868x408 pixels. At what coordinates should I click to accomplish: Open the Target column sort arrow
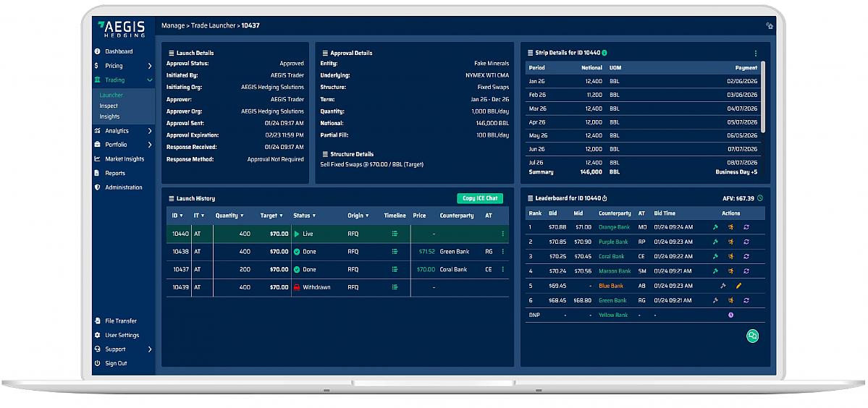tap(281, 216)
